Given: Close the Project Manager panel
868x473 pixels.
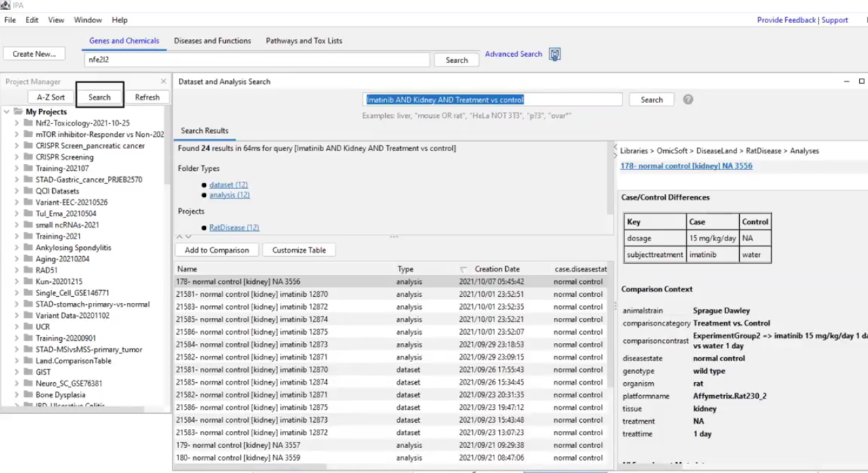Looking at the screenshot, I should click(x=163, y=81).
